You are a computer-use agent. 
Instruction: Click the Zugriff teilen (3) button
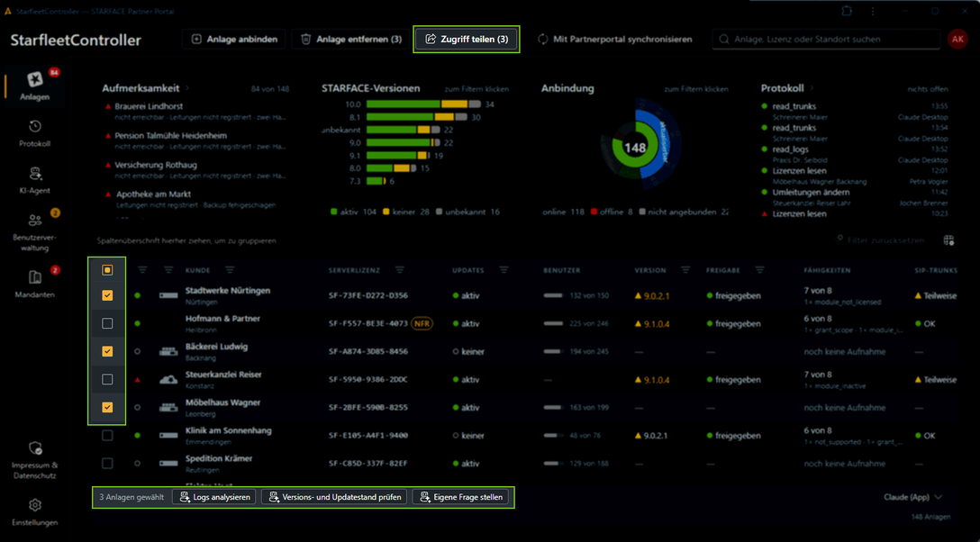coord(467,40)
